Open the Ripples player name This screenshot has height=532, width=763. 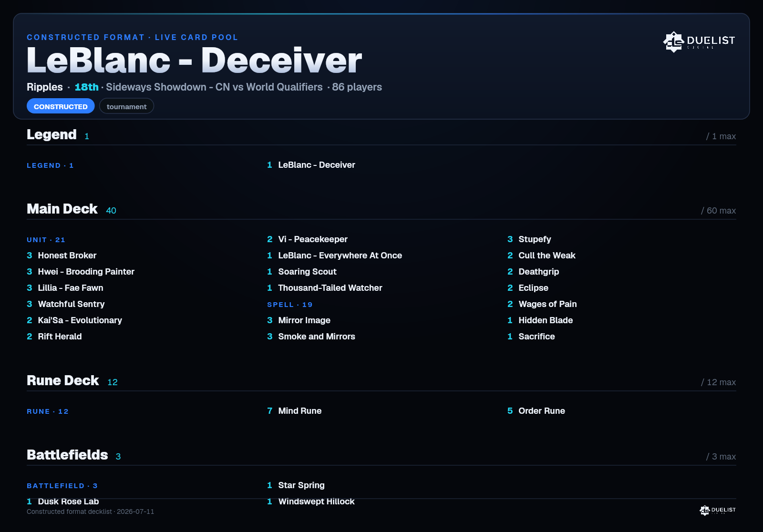pyautogui.click(x=45, y=87)
